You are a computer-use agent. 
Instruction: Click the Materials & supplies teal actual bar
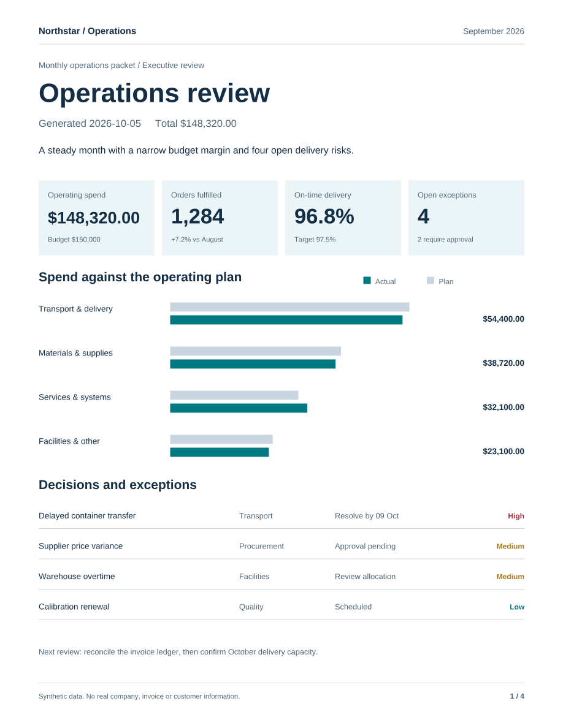pyautogui.click(x=253, y=364)
